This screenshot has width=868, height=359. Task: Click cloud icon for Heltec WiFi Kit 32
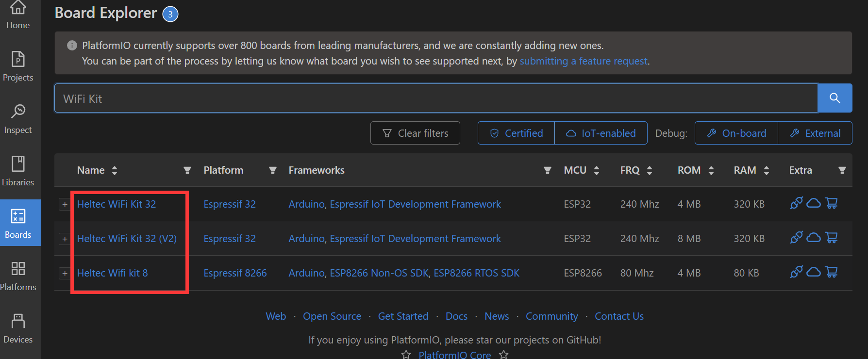pyautogui.click(x=814, y=203)
